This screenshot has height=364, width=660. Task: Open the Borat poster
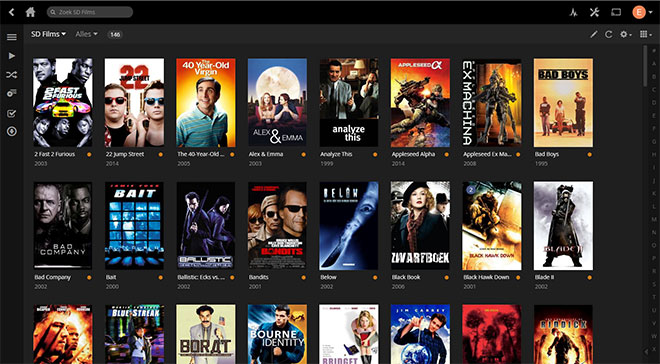206,334
